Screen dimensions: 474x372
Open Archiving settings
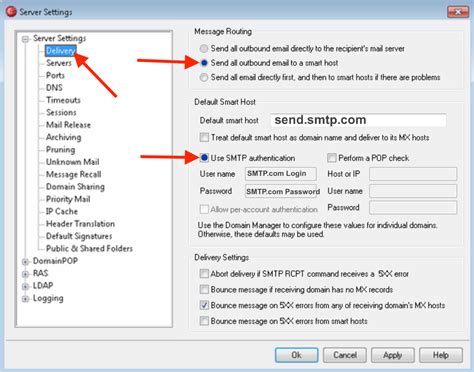[x=63, y=137]
